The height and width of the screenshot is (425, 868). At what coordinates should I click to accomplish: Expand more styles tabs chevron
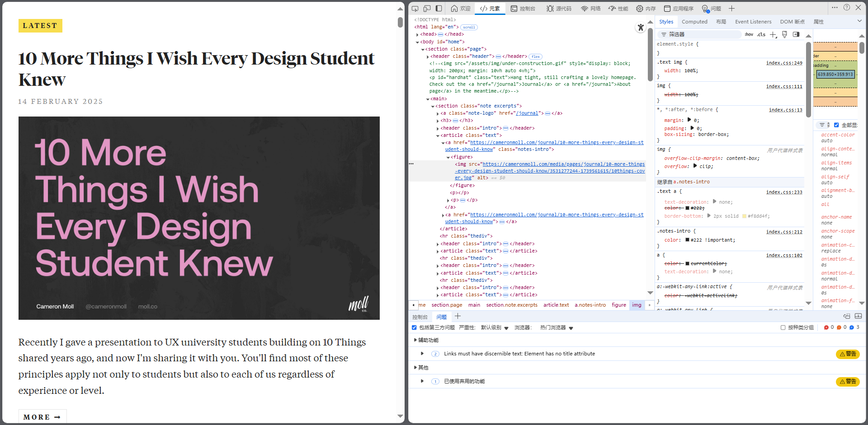[x=859, y=21]
